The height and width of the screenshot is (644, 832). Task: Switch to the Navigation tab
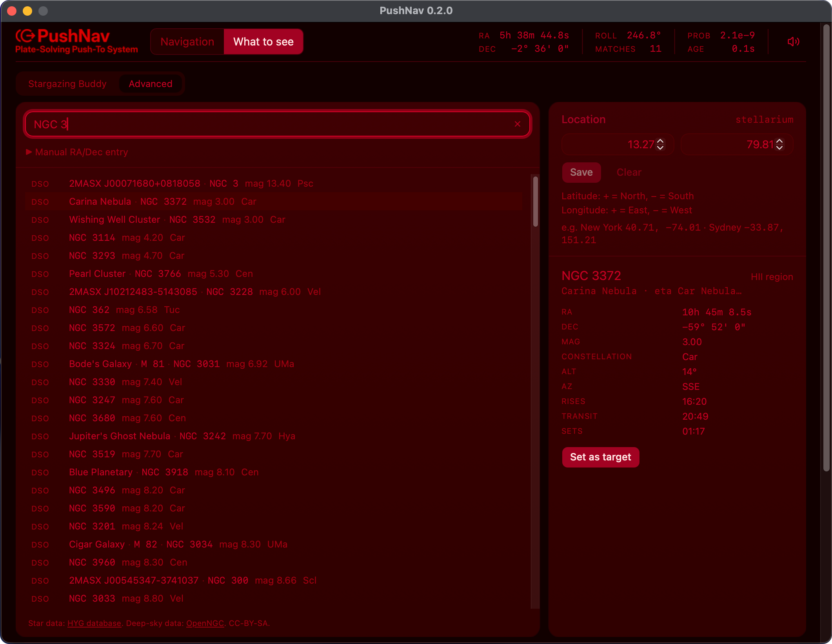187,42
